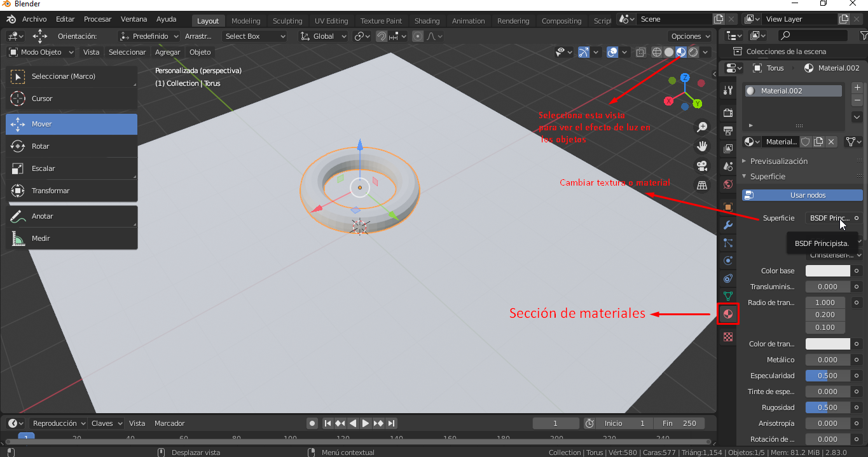
Task: Open the Opciones button in viewport header
Action: click(x=689, y=36)
